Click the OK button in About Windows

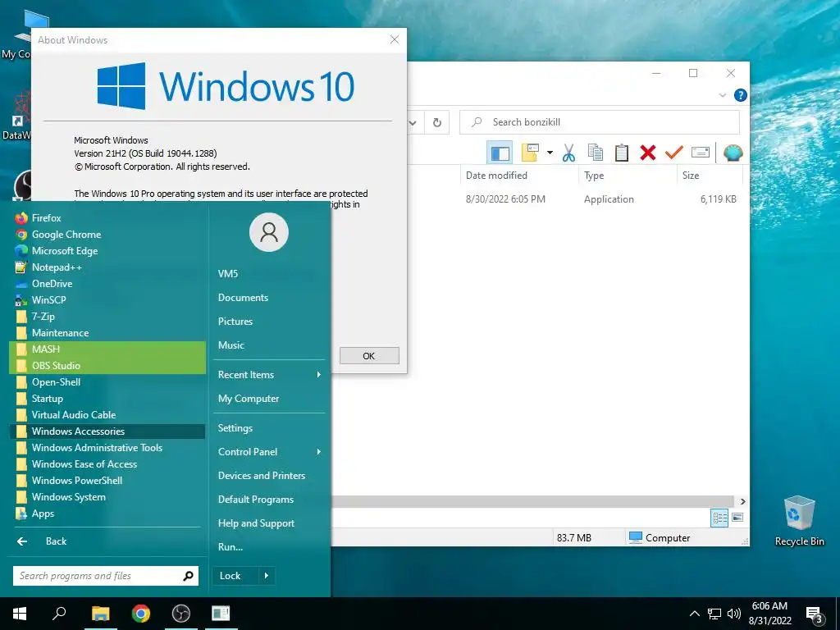pos(369,356)
